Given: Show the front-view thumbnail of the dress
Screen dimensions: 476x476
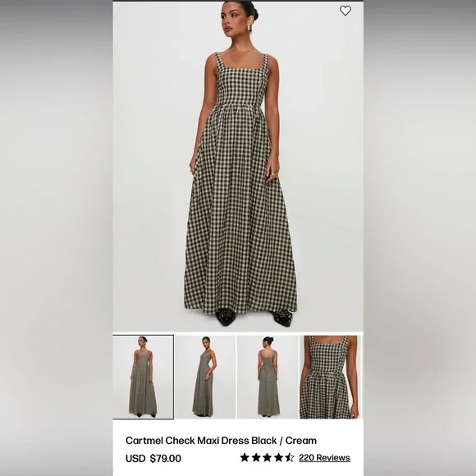Looking at the screenshot, I should (x=144, y=377).
